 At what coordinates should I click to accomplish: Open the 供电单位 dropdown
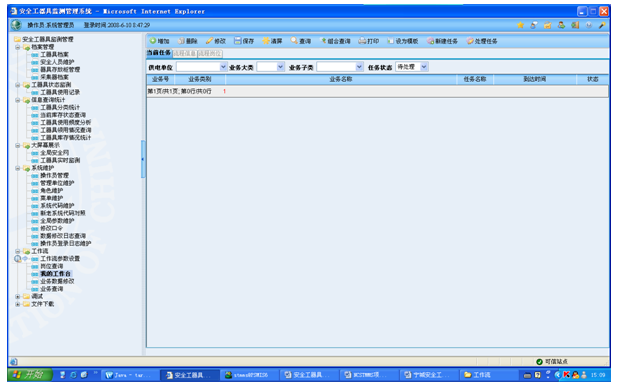point(223,67)
